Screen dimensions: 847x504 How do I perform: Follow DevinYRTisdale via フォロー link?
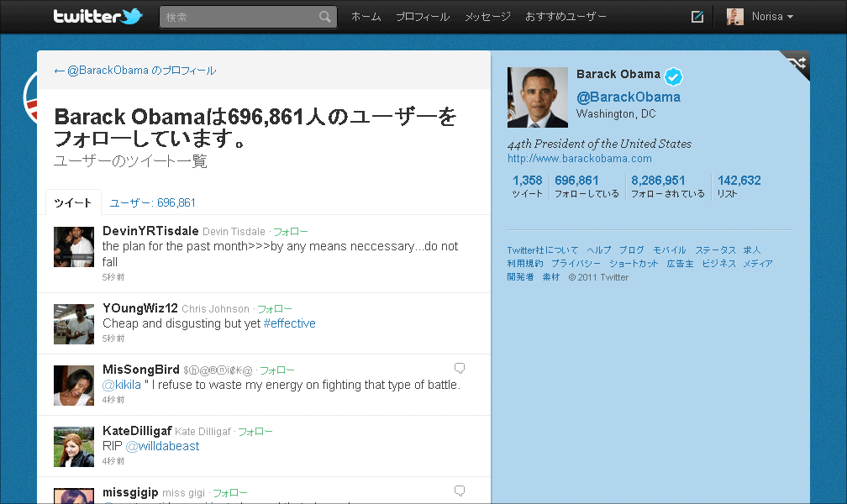tap(291, 232)
